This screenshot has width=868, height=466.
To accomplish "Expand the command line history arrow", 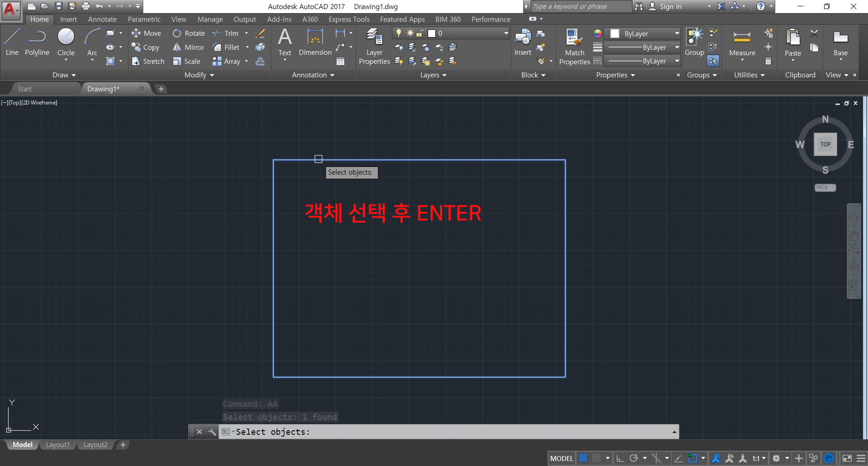I will tap(674, 432).
